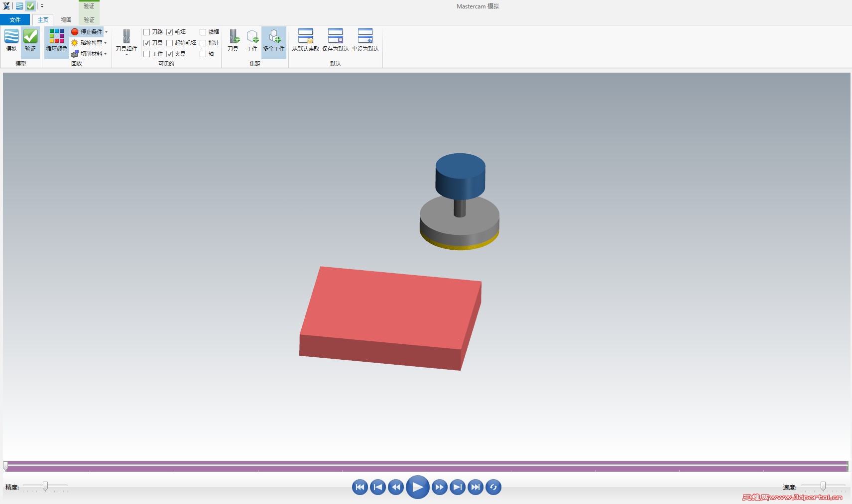852x504 pixels.
Task: Click the red stock block in the viewport
Action: tap(390, 318)
